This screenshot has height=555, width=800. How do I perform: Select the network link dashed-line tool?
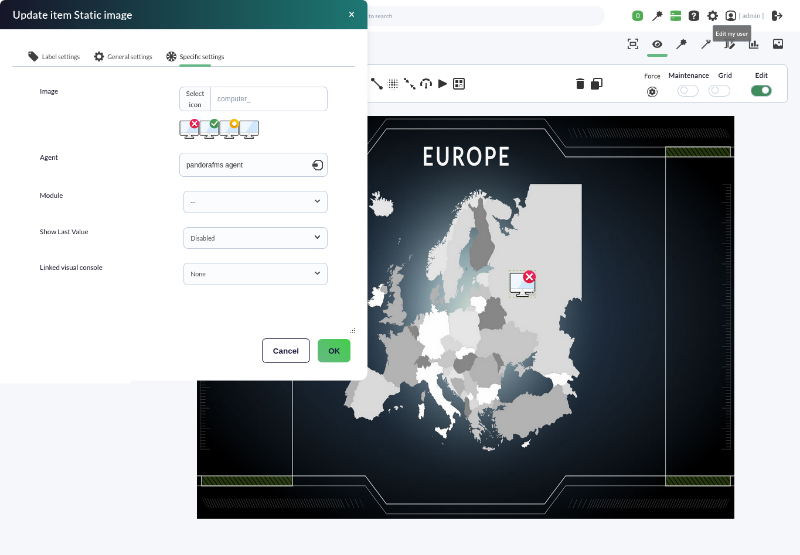[409, 84]
